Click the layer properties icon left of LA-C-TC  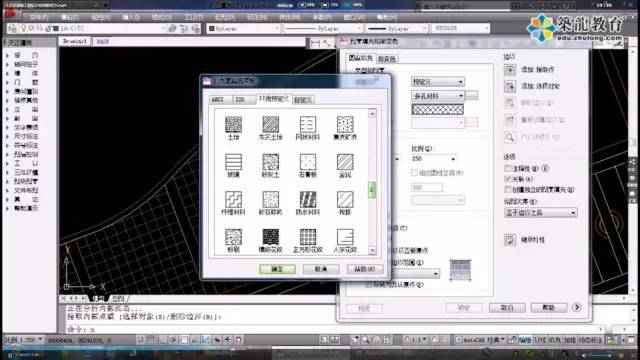click(13, 28)
